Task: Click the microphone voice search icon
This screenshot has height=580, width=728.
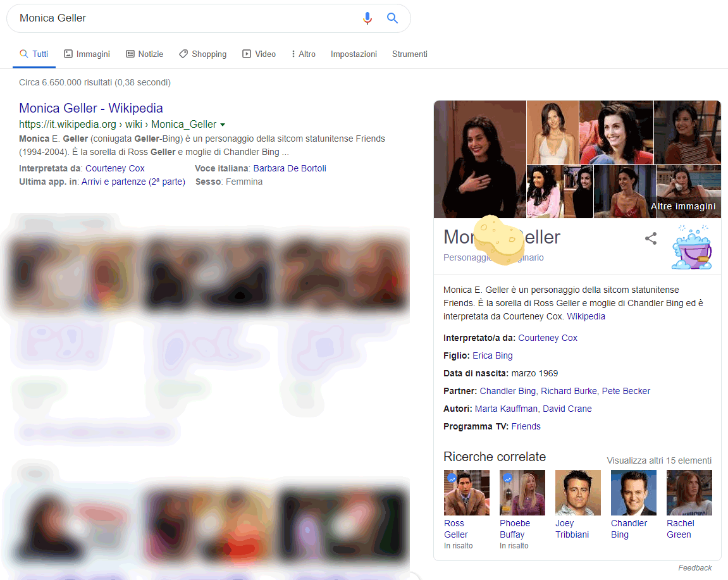Action: 367,18
